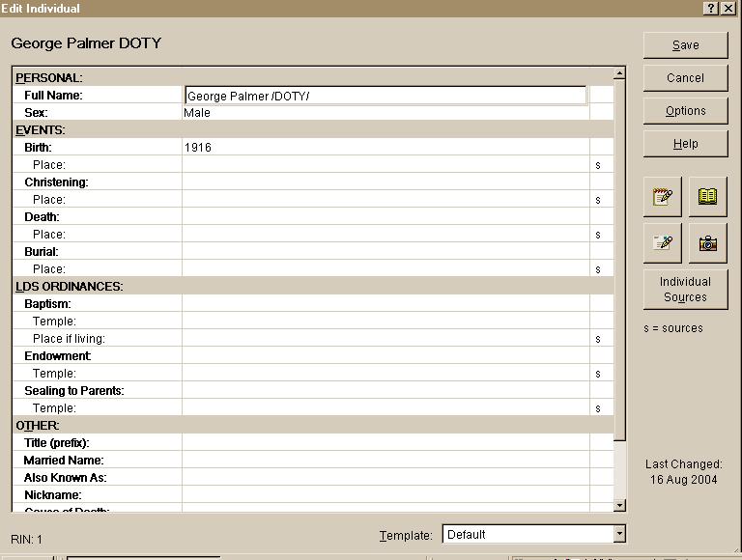Click the 'RIN: 1' text

[x=26, y=539]
